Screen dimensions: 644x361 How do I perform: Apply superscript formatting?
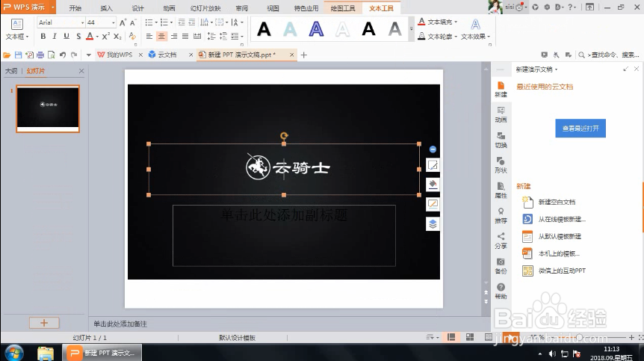tap(105, 37)
